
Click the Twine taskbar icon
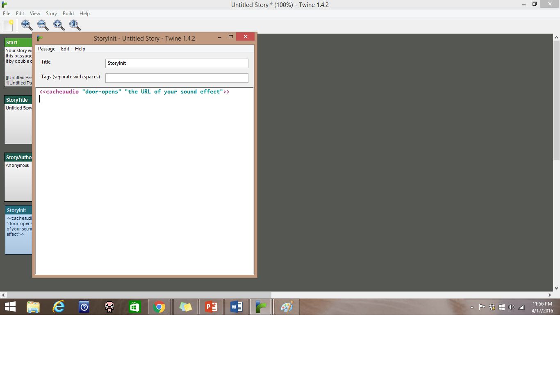(x=261, y=307)
